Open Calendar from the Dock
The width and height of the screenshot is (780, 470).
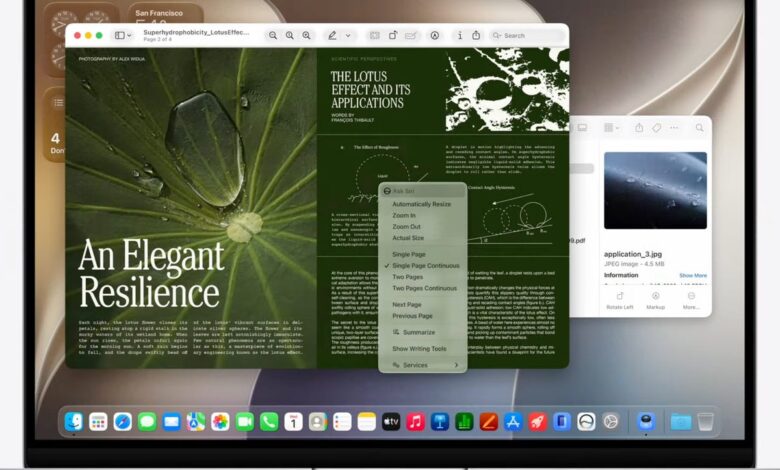point(293,422)
